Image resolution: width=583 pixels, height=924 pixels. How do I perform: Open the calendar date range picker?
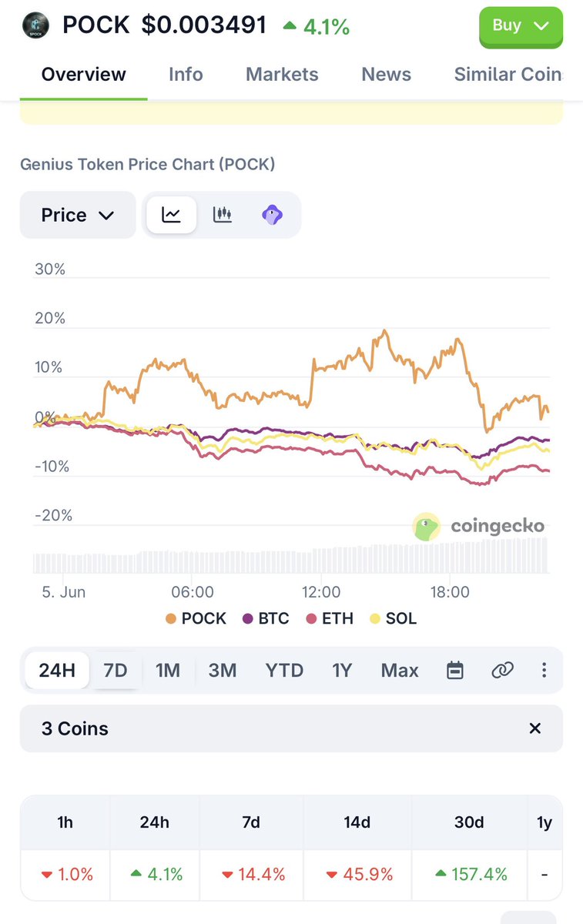point(455,670)
